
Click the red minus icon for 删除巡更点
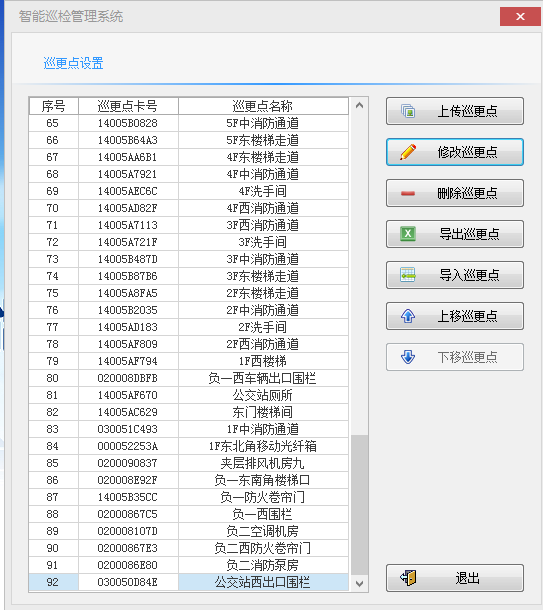(x=408, y=193)
